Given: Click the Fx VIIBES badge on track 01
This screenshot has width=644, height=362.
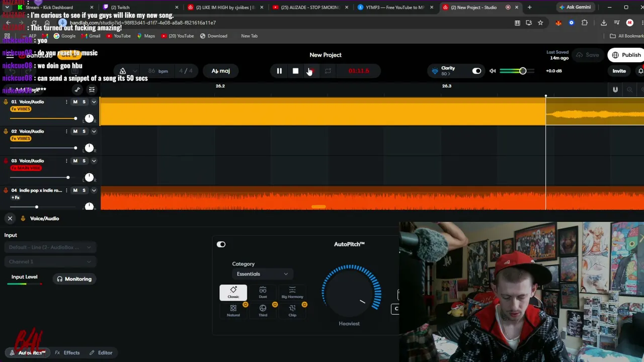Looking at the screenshot, I should tap(21, 109).
